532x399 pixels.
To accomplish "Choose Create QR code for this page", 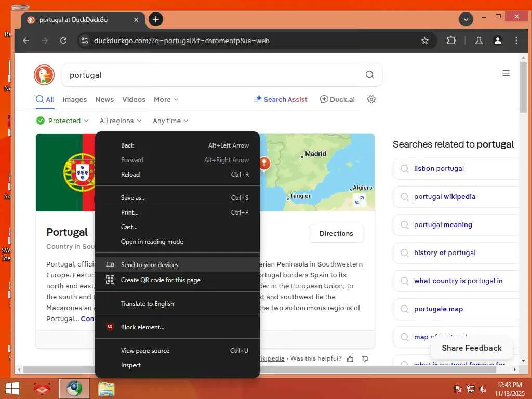I will [x=178, y=280].
